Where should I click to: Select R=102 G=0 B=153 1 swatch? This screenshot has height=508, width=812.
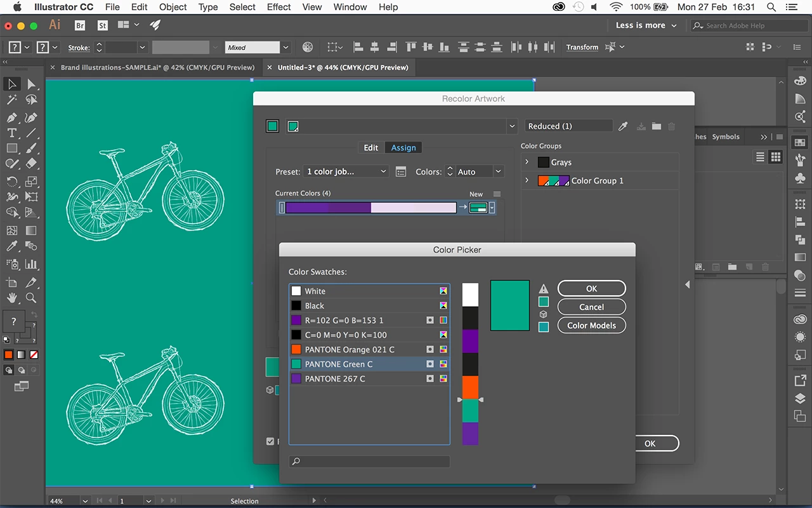coord(369,320)
